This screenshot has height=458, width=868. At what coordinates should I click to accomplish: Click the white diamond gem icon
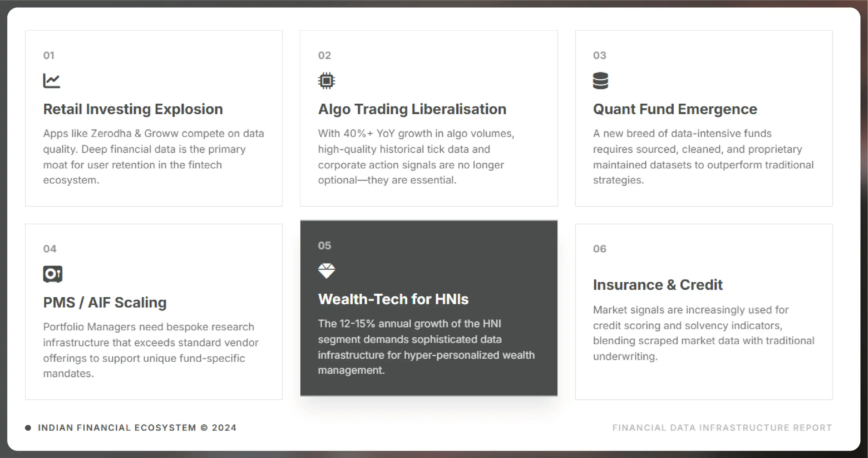coord(326,271)
